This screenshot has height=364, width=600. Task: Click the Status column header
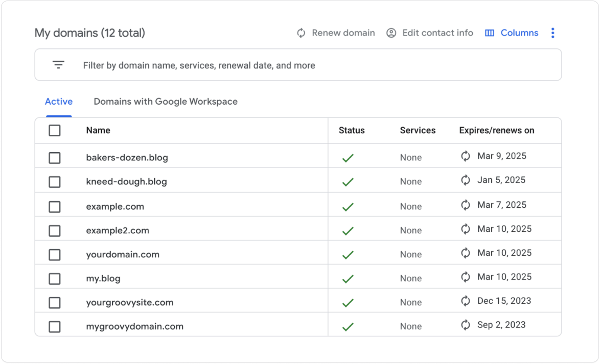(352, 130)
